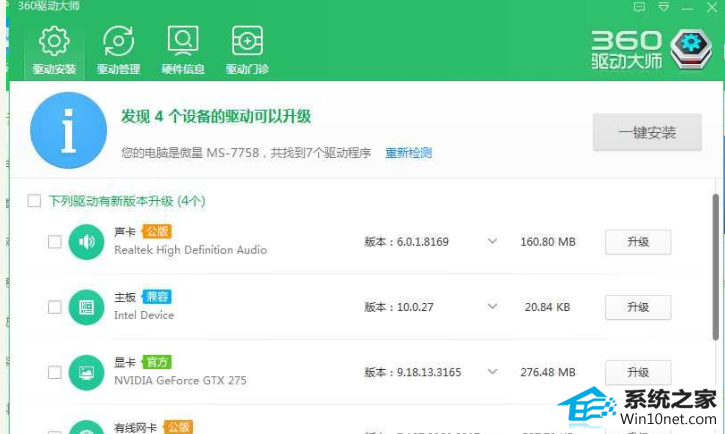Click the 版本：10.0.27 text
The image size is (725, 434).
coord(399,307)
